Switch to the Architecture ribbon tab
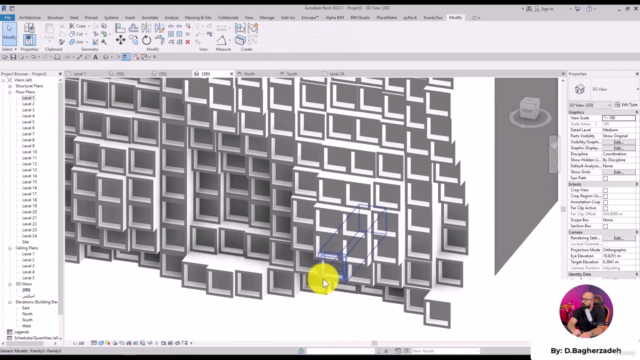640x360 pixels. [30, 18]
